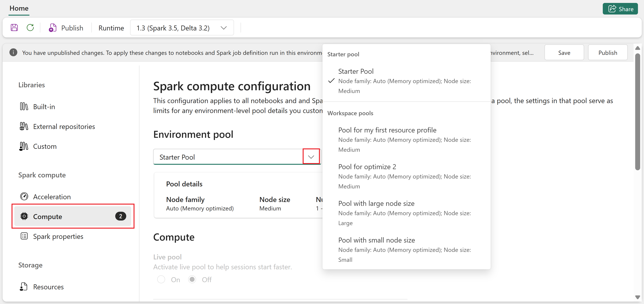
Task: Choose Pool with large node size
Action: point(406,213)
